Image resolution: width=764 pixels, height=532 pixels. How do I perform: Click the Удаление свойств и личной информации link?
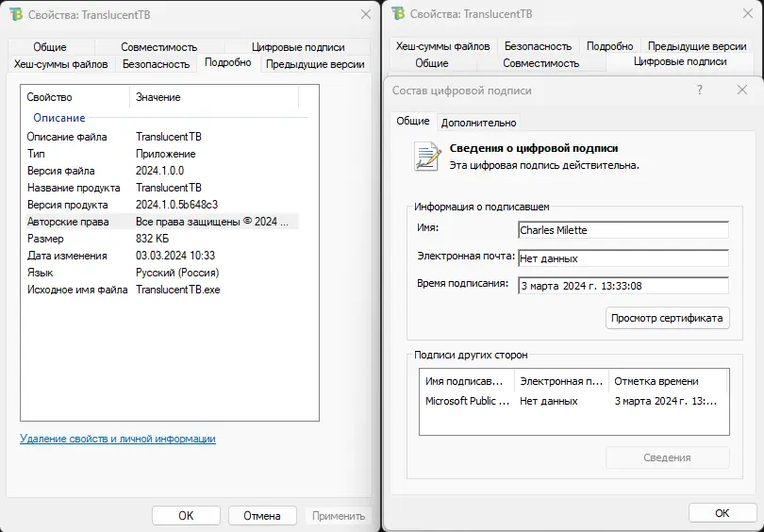point(118,439)
